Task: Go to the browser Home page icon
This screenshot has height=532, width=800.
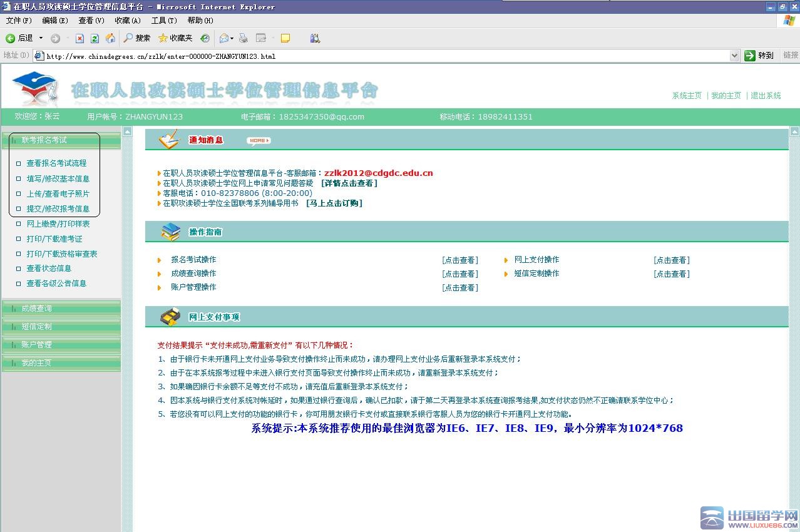Action: tap(110, 38)
